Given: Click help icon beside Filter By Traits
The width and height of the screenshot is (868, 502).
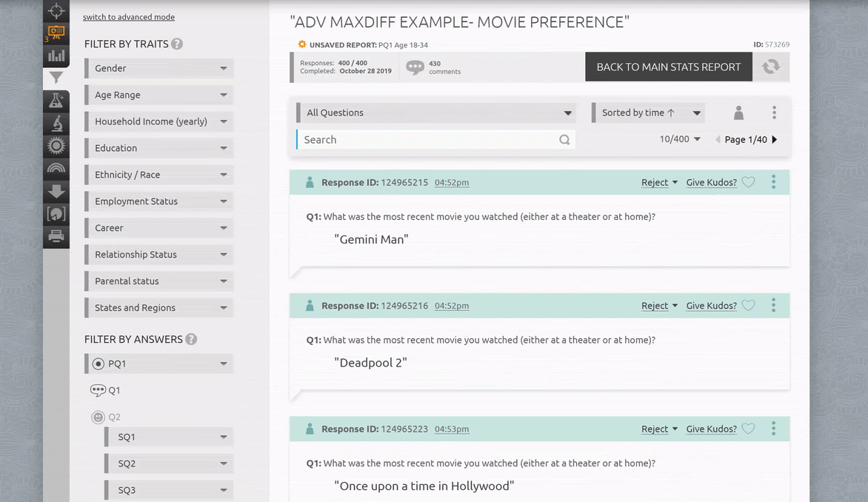Looking at the screenshot, I should click(x=176, y=44).
